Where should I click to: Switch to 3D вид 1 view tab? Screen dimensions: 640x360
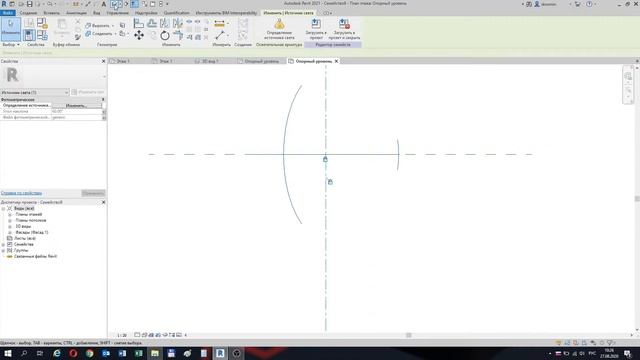pos(211,61)
